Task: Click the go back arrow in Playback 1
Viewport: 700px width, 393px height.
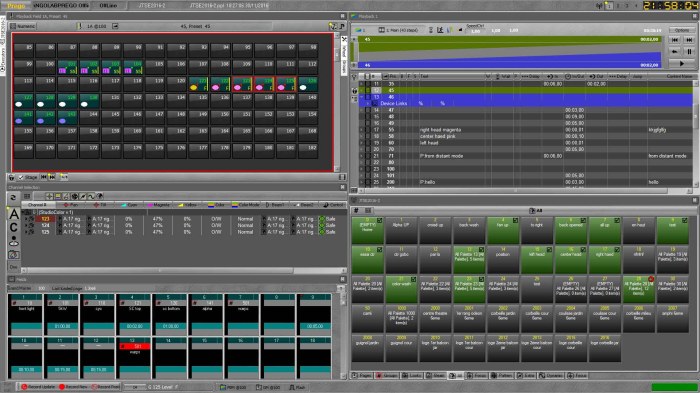Action: pos(675,52)
